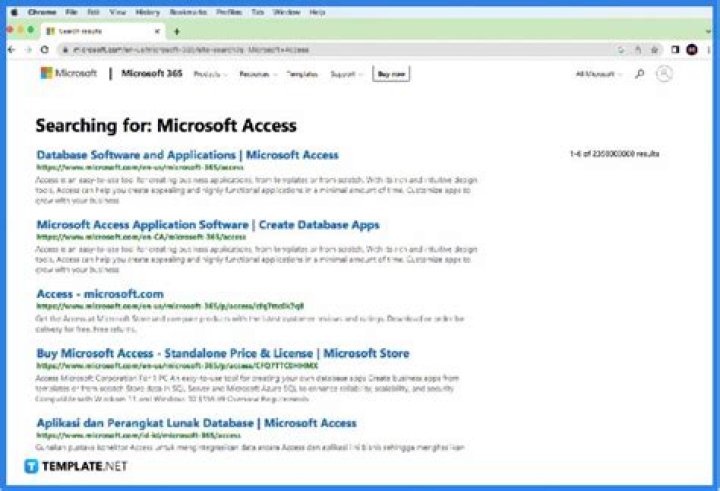The image size is (720, 491).
Task: Open a new browser tab with plus icon
Action: coord(177,31)
